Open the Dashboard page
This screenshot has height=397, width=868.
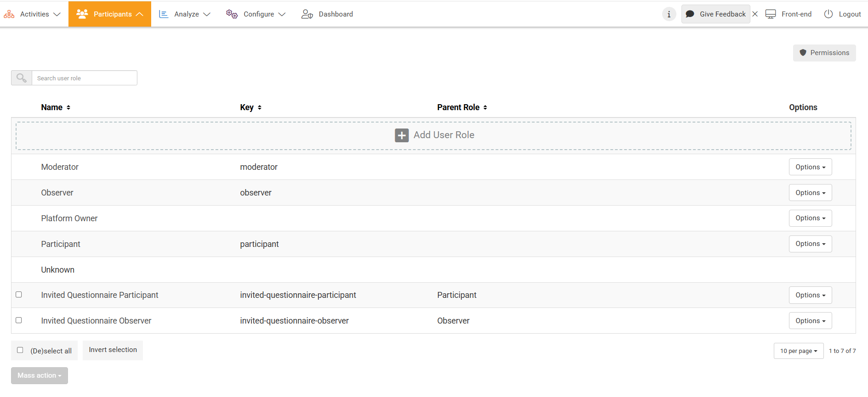click(x=327, y=14)
